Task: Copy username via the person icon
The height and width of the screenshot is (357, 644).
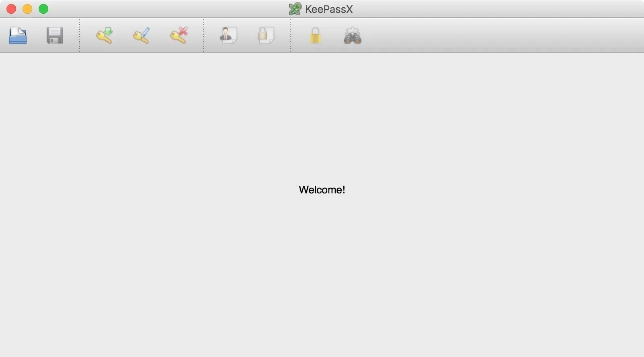Action: (228, 35)
